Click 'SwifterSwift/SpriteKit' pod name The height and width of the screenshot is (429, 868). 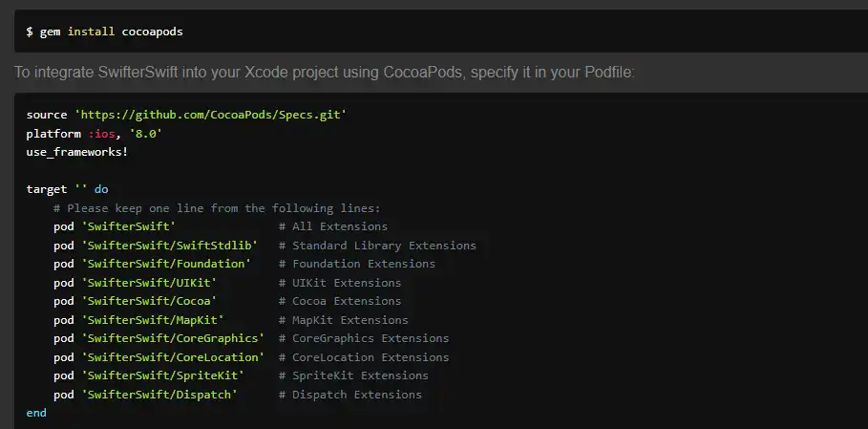click(x=162, y=375)
